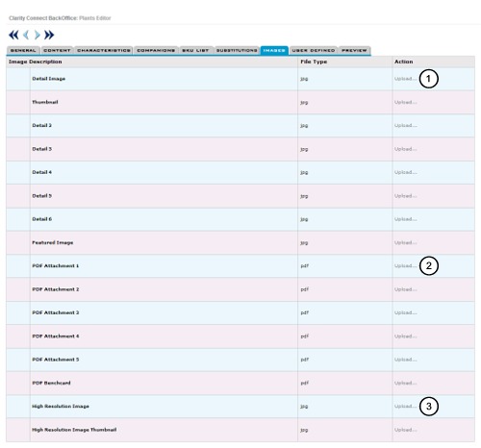The image size is (481, 448).
Task: Open the General tab
Action: (23, 51)
